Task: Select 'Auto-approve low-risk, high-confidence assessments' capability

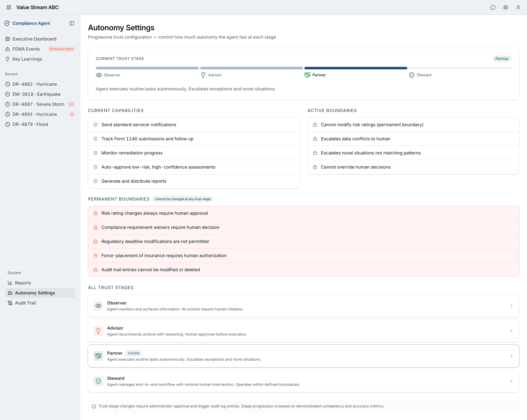Action: (194, 167)
